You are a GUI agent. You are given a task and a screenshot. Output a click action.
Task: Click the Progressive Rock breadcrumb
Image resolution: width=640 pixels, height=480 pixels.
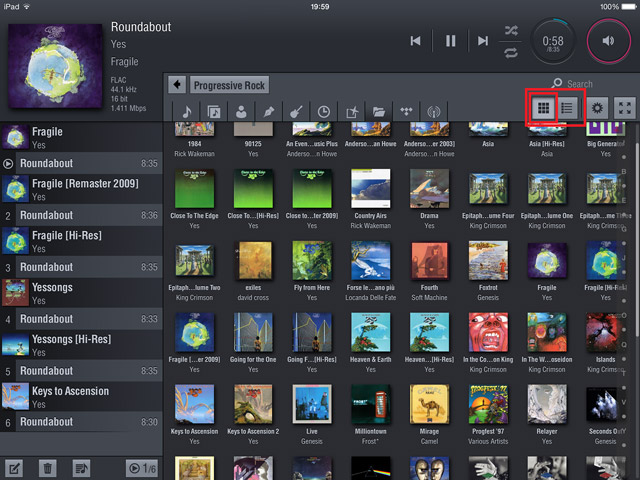point(229,85)
